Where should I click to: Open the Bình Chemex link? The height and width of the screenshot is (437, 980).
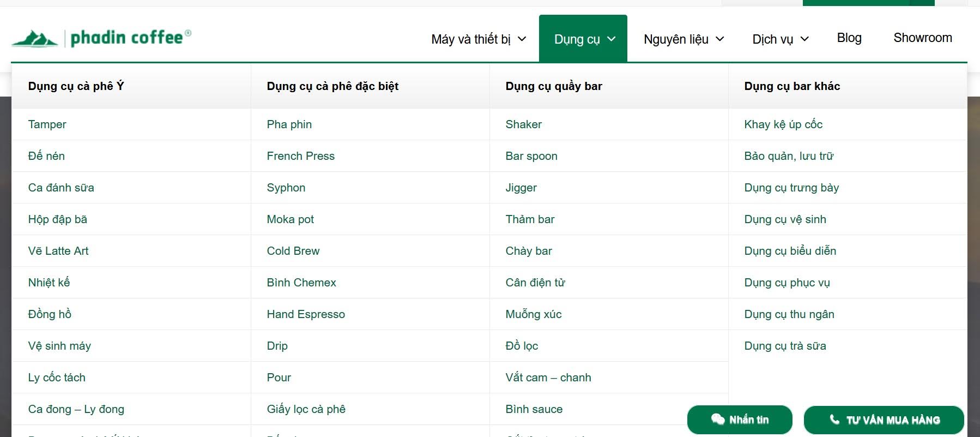[301, 283]
